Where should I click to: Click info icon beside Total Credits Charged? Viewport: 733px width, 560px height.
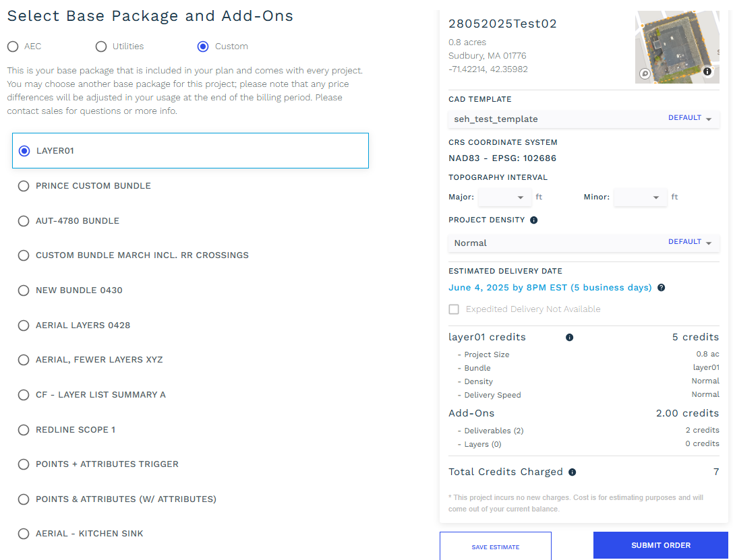573,472
